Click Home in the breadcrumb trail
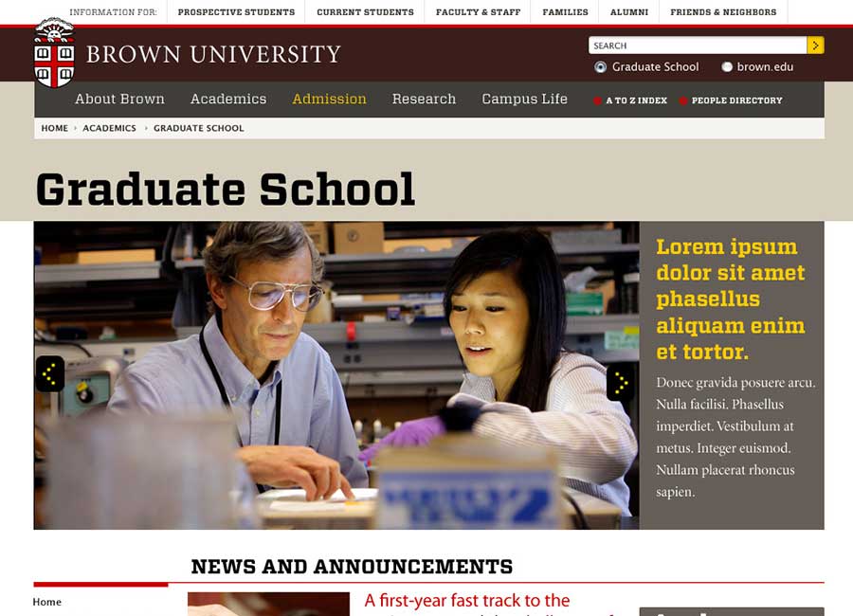The width and height of the screenshot is (853, 616). click(x=54, y=129)
